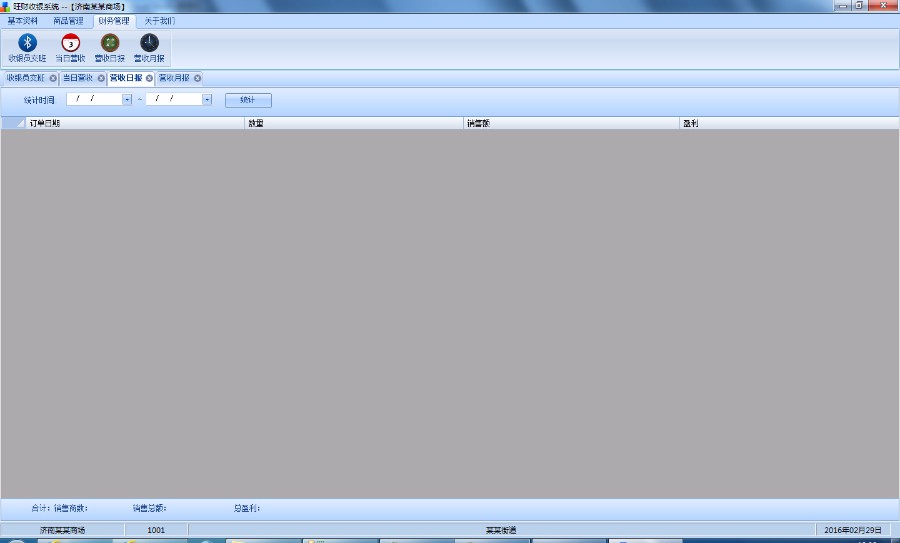
Task: Open the 营收日报 daily report toolbar icon
Action: [x=110, y=48]
